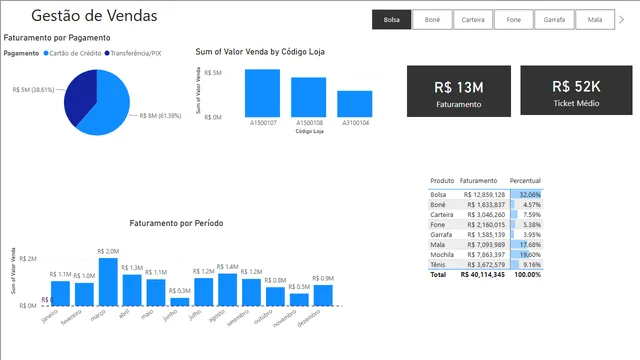Image resolution: width=640 pixels, height=360 pixels.
Task: Click the abril bar in period chart
Action: point(132,290)
